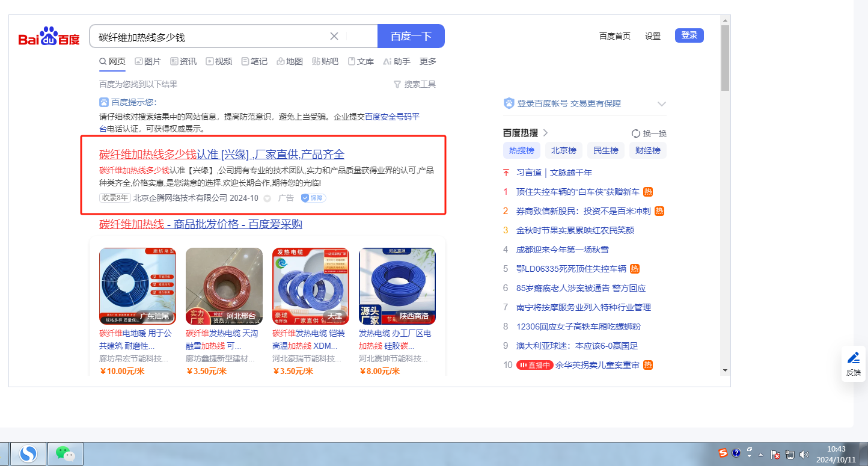The height and width of the screenshot is (466, 868).
Task: Clear the search box with the X icon
Action: 334,36
